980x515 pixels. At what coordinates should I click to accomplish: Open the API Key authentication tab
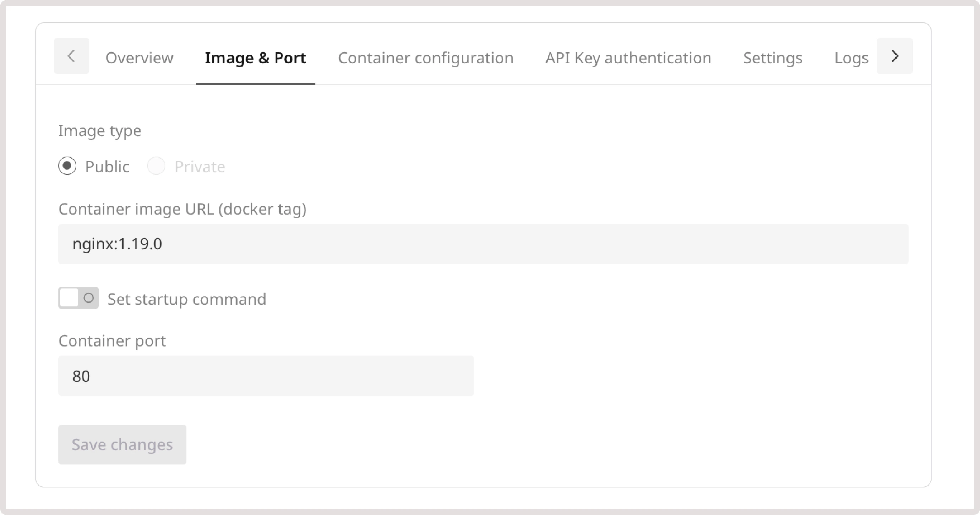coord(628,58)
